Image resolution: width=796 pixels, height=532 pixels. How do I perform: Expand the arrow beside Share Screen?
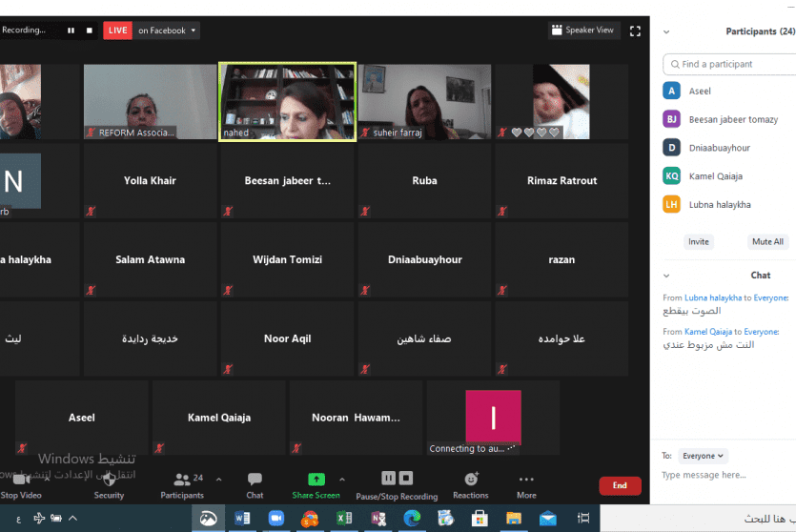tap(342, 479)
